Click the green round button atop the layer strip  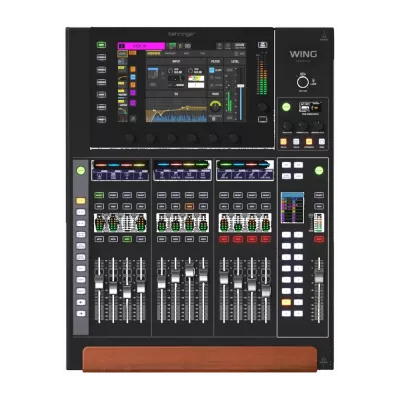tap(81, 171)
